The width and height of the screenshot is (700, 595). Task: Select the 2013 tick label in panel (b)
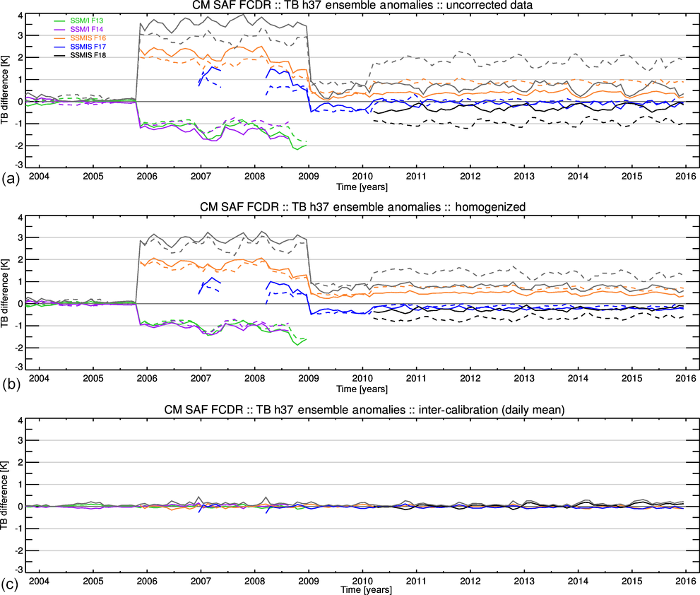tap(524, 378)
